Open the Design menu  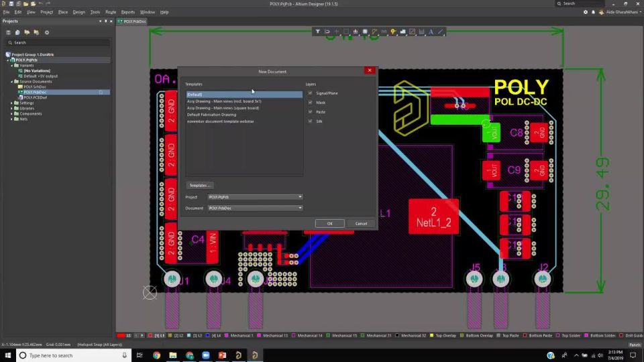click(x=79, y=12)
